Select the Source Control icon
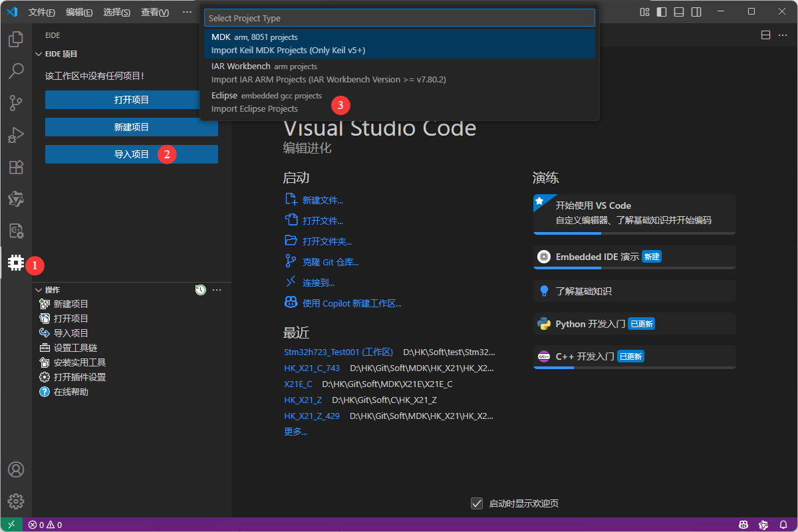 (15, 103)
